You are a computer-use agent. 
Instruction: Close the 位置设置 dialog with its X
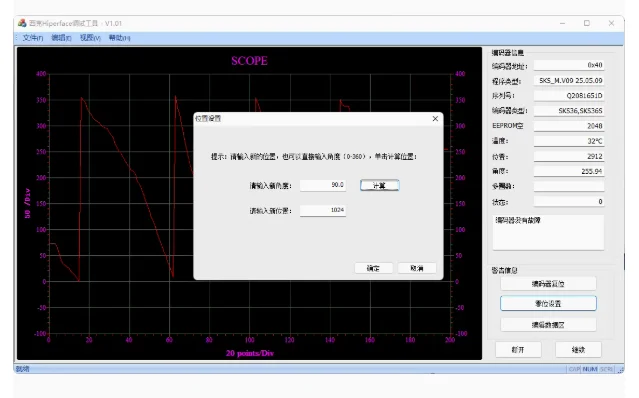435,119
